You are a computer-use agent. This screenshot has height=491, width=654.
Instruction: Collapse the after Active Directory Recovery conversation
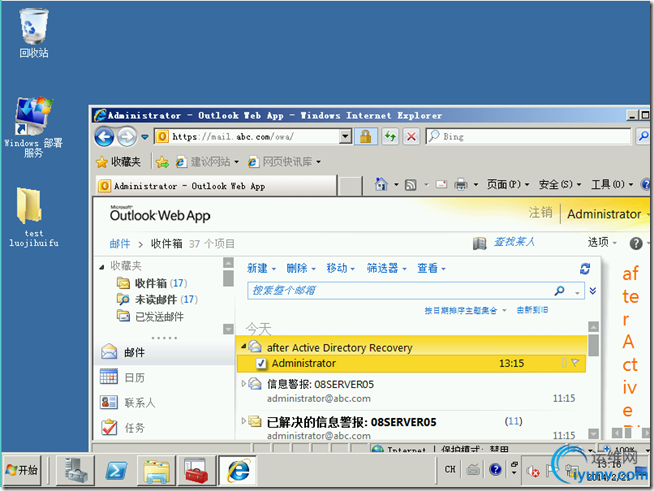click(244, 345)
